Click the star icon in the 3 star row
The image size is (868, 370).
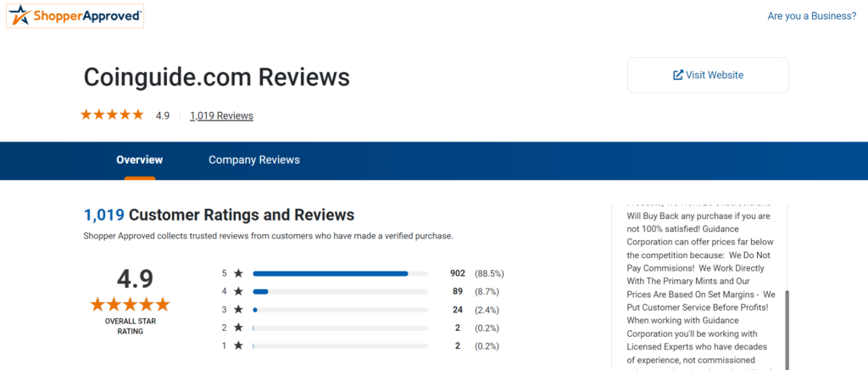click(x=238, y=310)
